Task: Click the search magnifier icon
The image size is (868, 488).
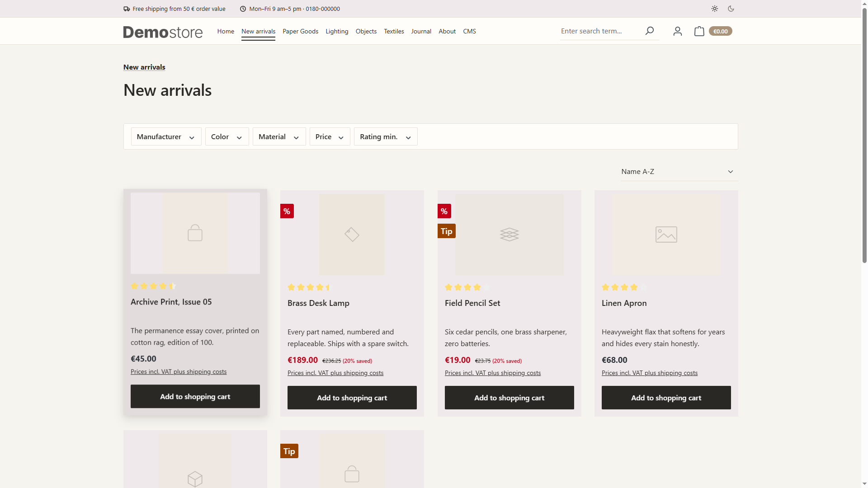Action: (649, 31)
